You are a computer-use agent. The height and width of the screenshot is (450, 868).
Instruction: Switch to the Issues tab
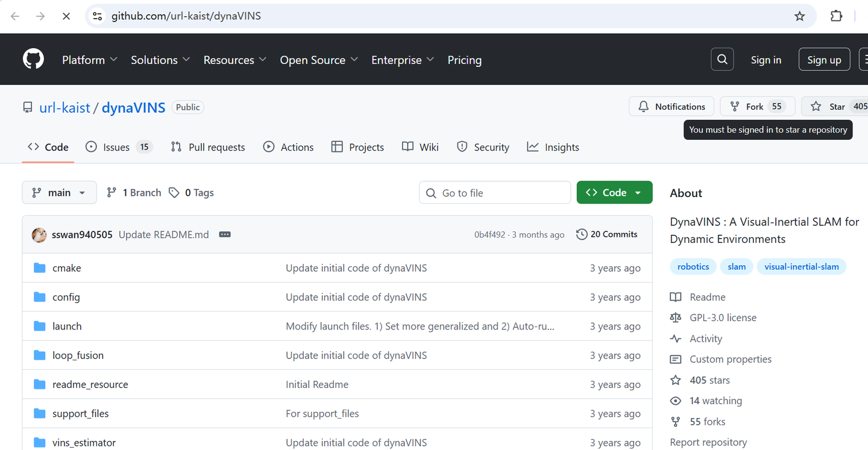pyautogui.click(x=119, y=147)
